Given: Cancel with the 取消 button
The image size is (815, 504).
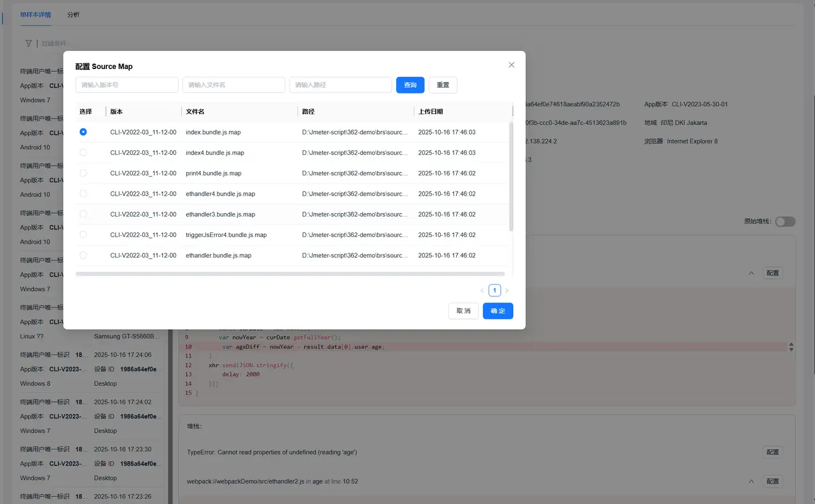Looking at the screenshot, I should tap(463, 311).
